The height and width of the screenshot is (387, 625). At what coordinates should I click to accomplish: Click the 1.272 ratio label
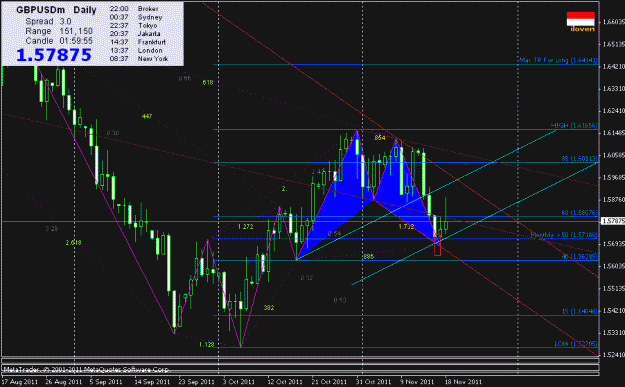pyautogui.click(x=246, y=227)
